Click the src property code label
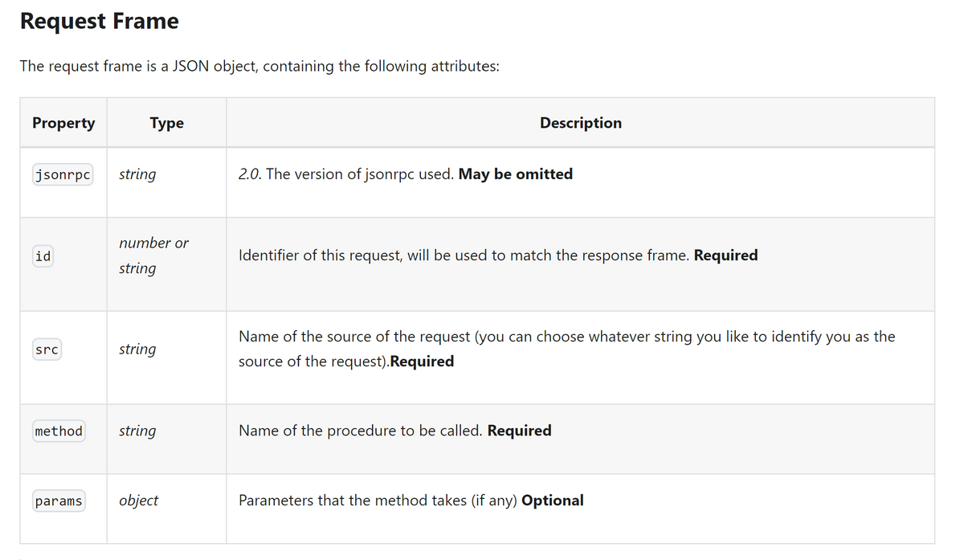This screenshot has height=560, width=964. click(x=47, y=350)
